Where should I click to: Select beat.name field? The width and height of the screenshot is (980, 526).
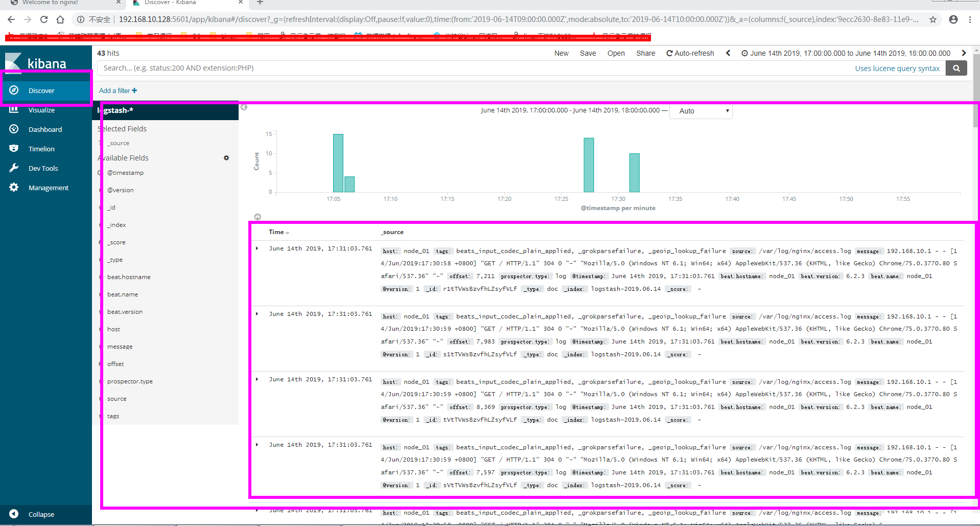123,294
